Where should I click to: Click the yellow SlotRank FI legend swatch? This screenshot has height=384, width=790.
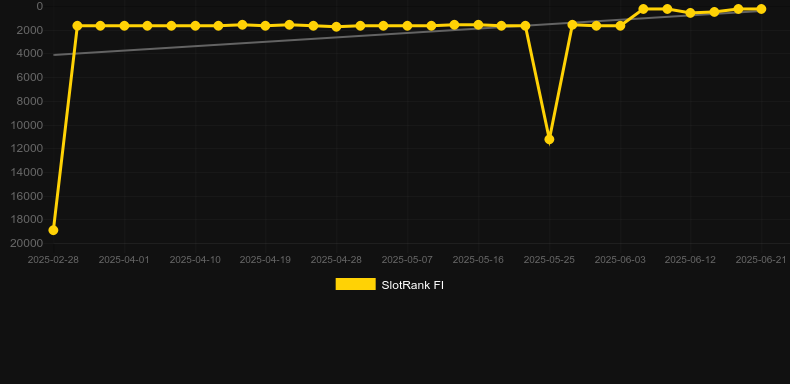356,284
